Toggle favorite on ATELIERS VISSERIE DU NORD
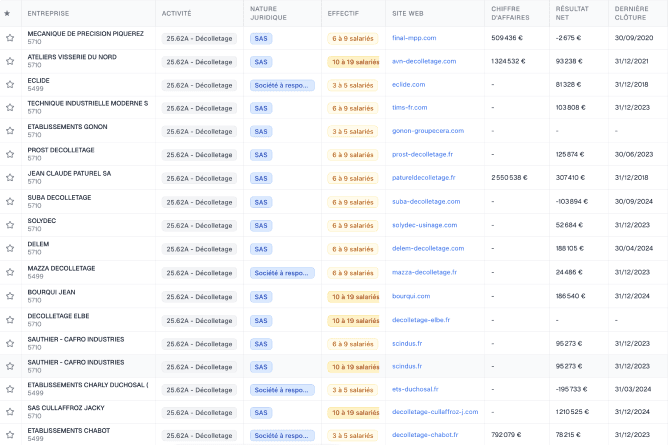Viewport: 668px width, 445px height. pos(10,61)
